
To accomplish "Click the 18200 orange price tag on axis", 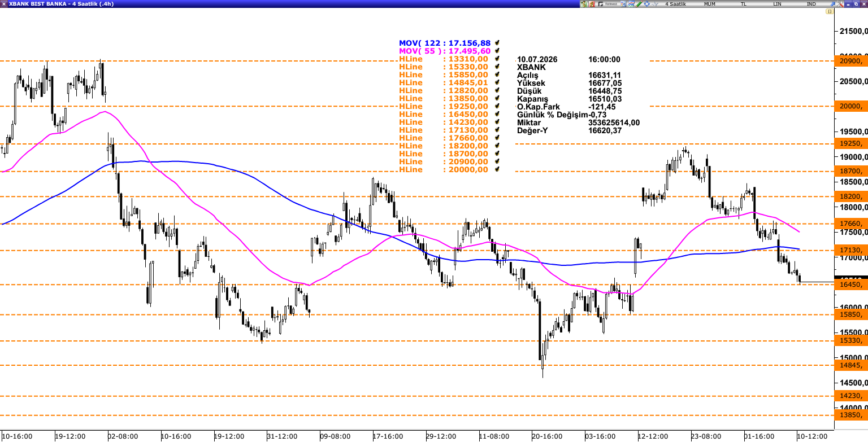I will [851, 196].
